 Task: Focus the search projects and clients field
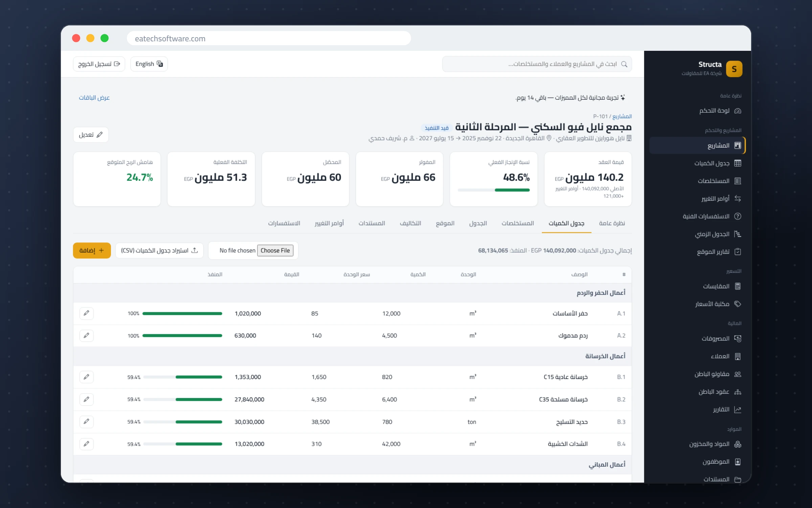pos(537,64)
